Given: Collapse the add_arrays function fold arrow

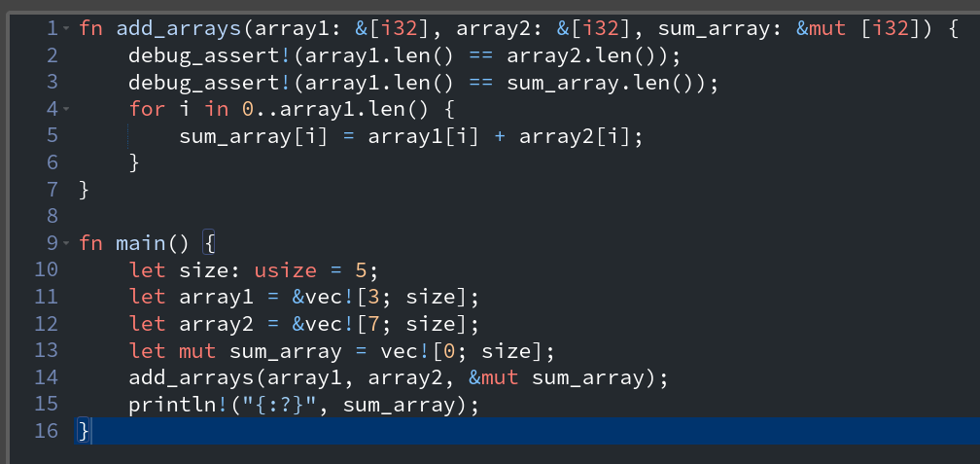Looking at the screenshot, I should [x=67, y=28].
